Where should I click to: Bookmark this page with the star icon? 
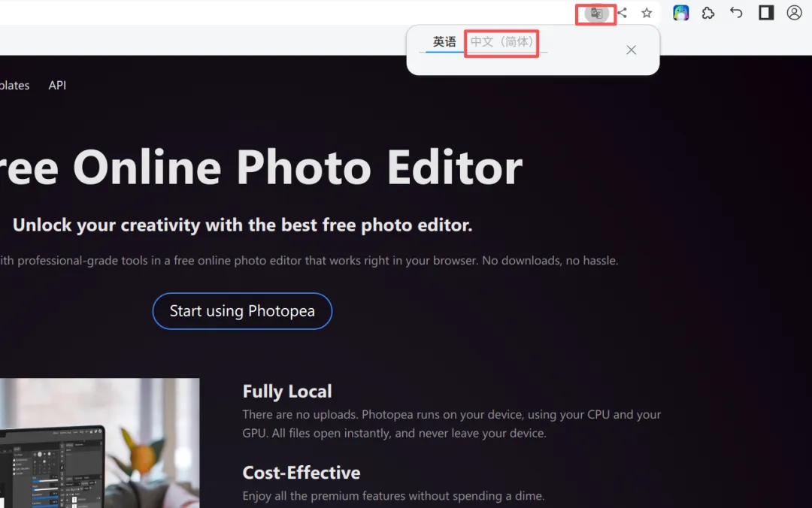[647, 13]
